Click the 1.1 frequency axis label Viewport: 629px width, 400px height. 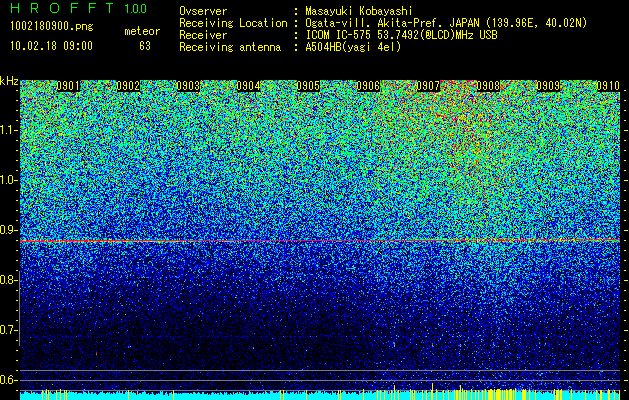(9, 131)
